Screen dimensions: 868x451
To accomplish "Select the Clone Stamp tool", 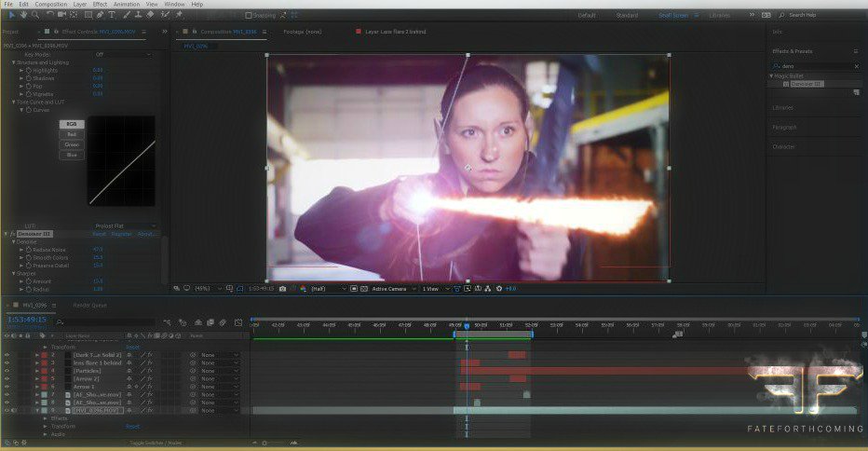I will (x=139, y=15).
